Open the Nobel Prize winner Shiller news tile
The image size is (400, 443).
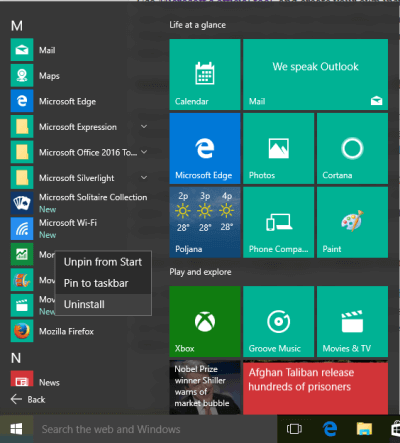[x=205, y=387]
